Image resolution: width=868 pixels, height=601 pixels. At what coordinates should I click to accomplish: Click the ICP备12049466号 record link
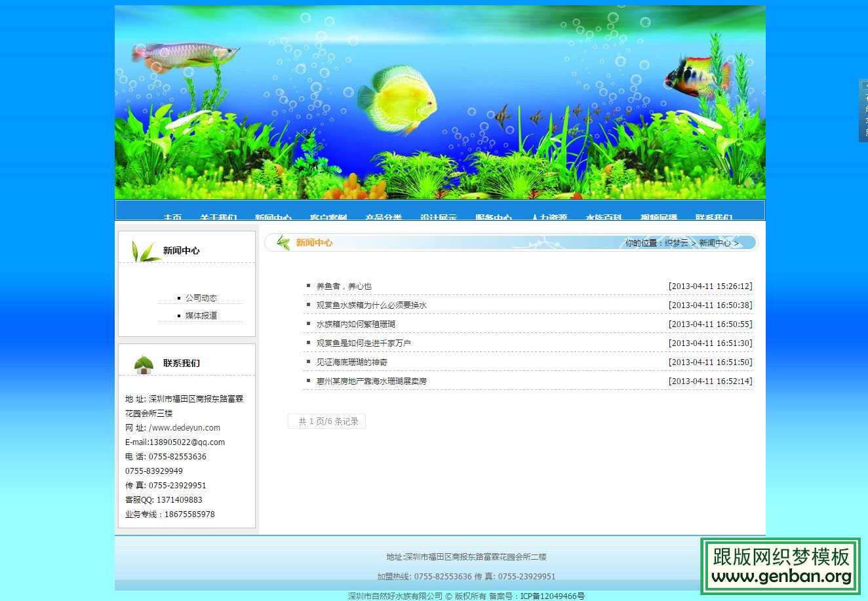pyautogui.click(x=550, y=597)
